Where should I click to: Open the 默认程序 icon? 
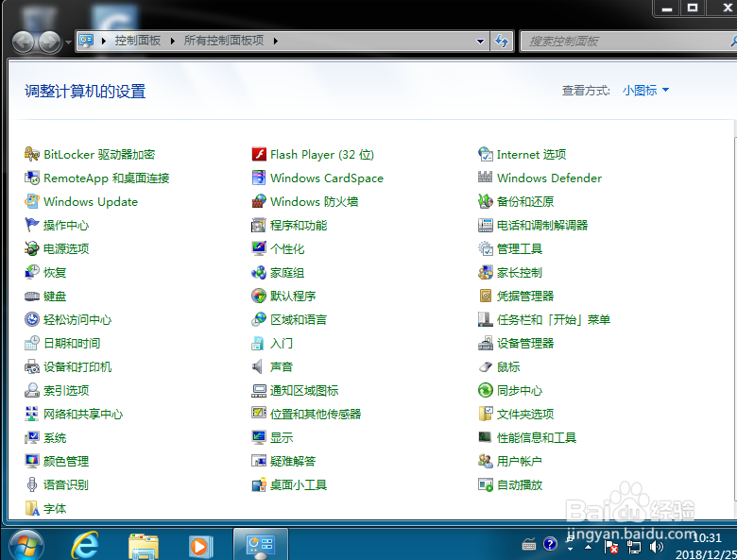[259, 296]
